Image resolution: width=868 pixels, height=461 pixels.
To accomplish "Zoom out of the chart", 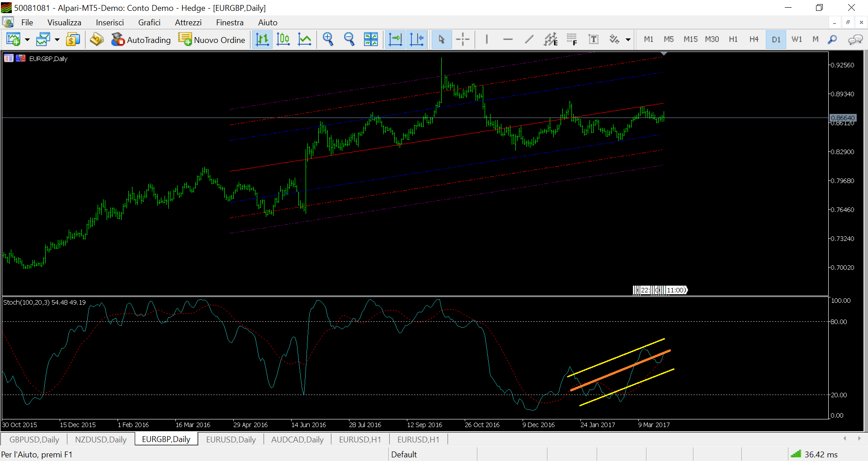I will tap(349, 40).
